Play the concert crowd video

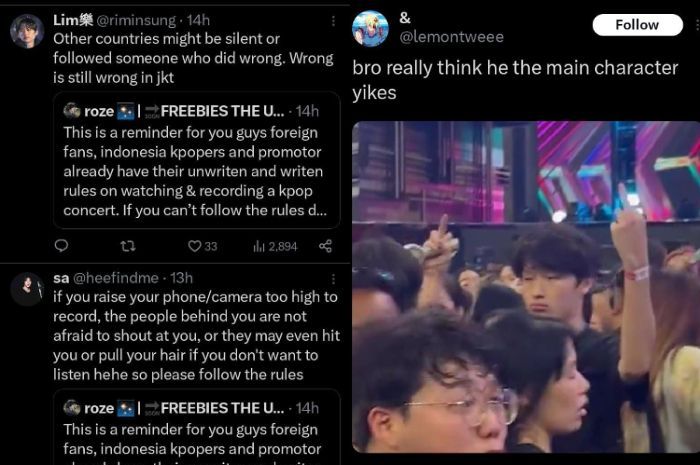click(526, 287)
